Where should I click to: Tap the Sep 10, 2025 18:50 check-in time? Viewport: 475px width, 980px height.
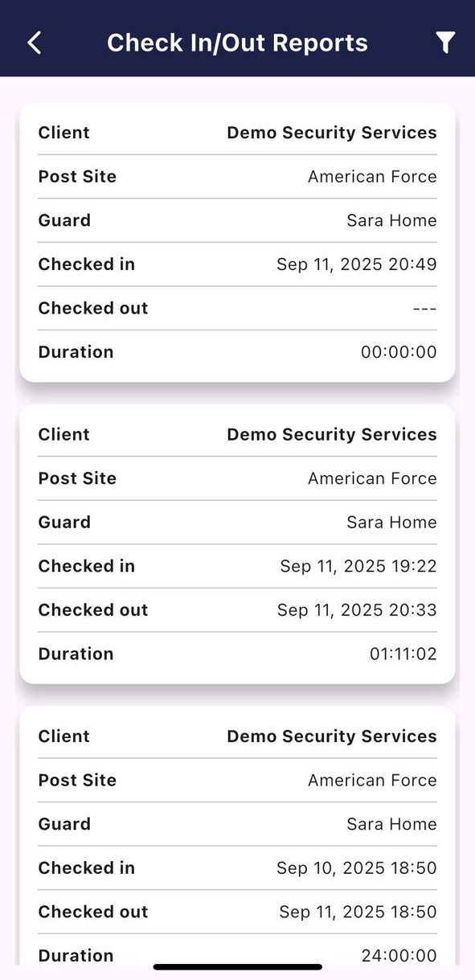(x=357, y=868)
